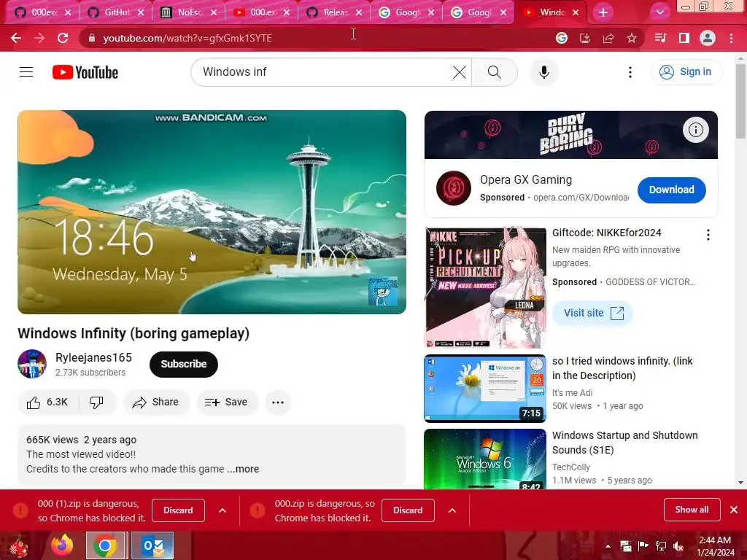Open network tray icon
The image size is (747, 560).
tap(660, 545)
